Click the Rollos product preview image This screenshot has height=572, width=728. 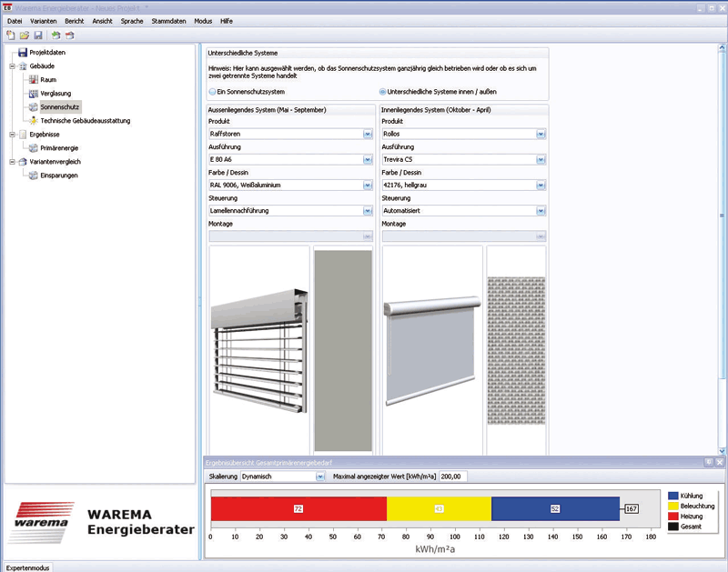(x=432, y=350)
